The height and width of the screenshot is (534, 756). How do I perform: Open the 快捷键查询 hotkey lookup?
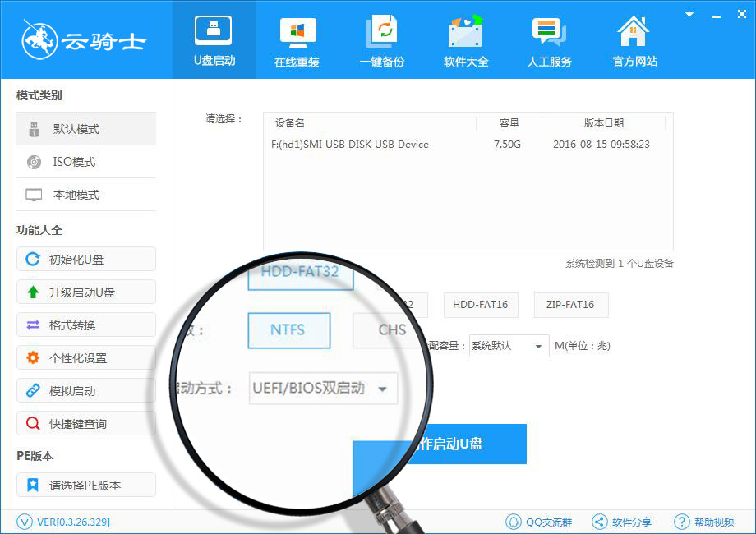pyautogui.click(x=85, y=423)
